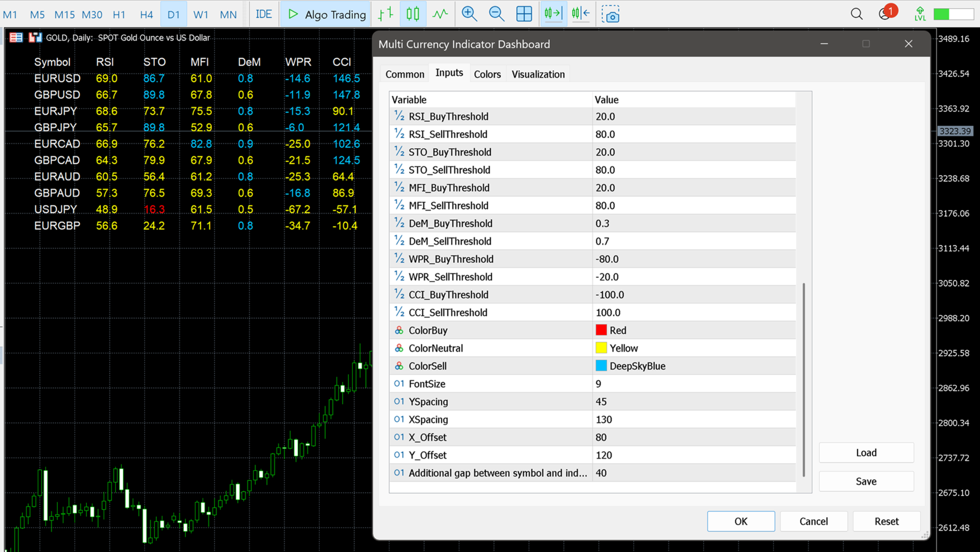Take a chart screenshot
Viewport: 980px width, 552px height.
(x=611, y=15)
